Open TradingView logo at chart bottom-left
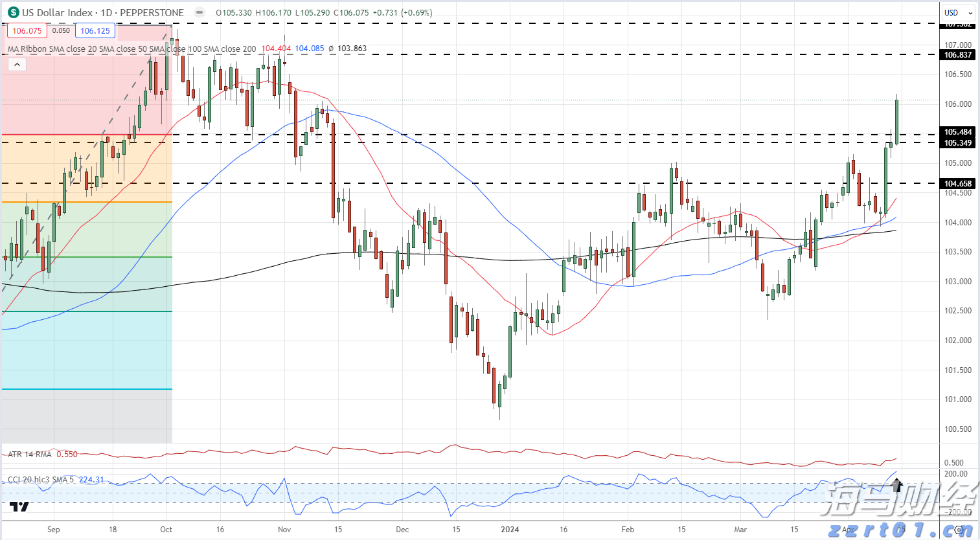980x540 pixels. [20, 506]
